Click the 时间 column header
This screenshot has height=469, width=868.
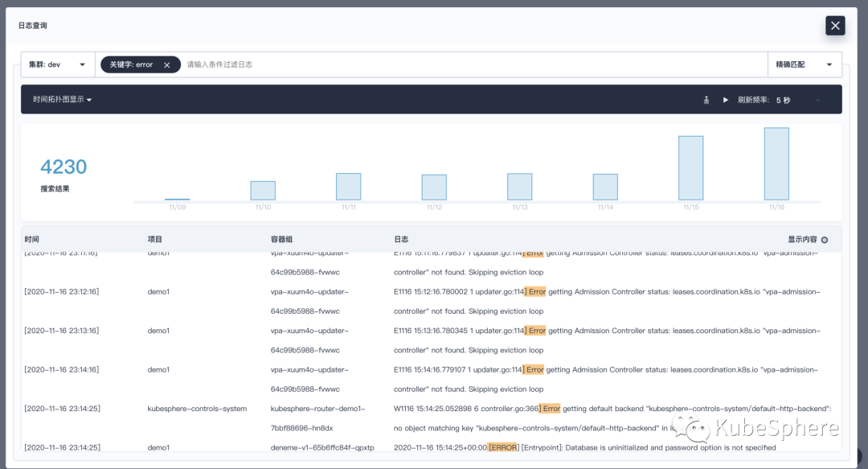[31, 240]
